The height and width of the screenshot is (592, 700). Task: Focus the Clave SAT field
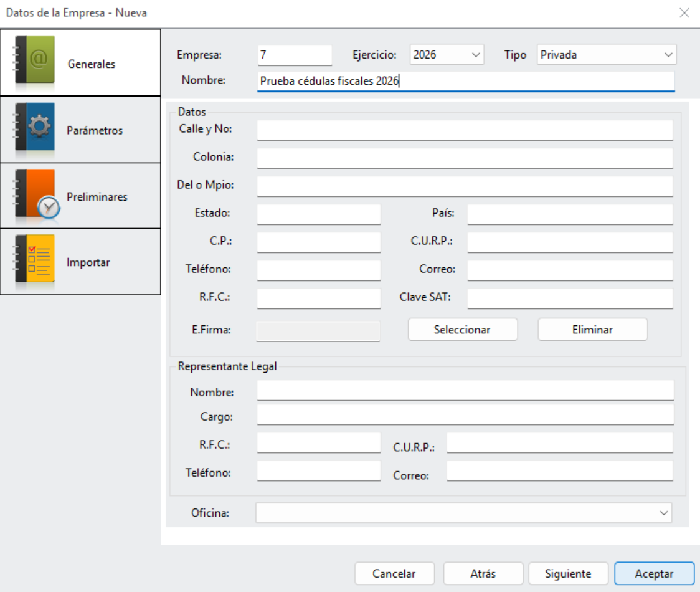(570, 298)
